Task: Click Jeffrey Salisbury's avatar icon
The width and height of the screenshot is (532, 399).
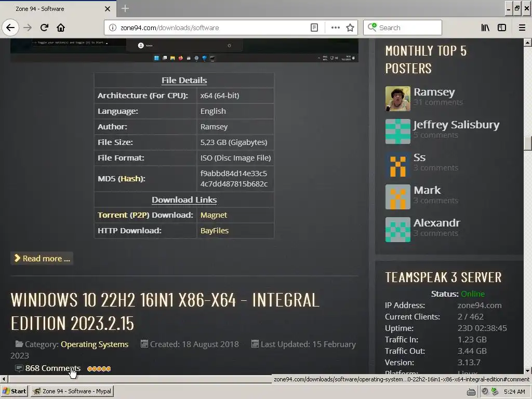Action: (x=397, y=131)
